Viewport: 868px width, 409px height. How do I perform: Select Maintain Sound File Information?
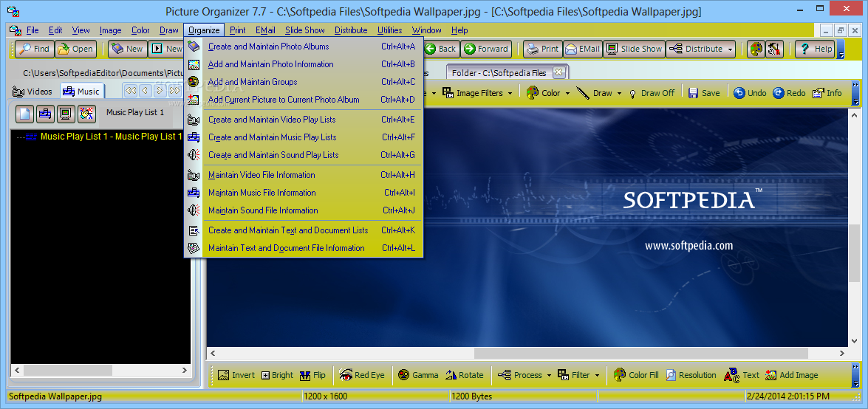(304, 210)
